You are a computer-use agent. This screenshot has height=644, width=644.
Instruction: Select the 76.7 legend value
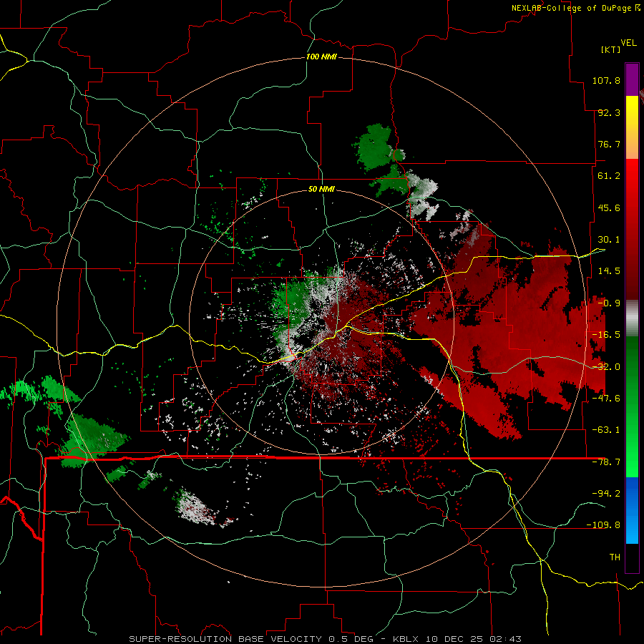[x=609, y=144]
